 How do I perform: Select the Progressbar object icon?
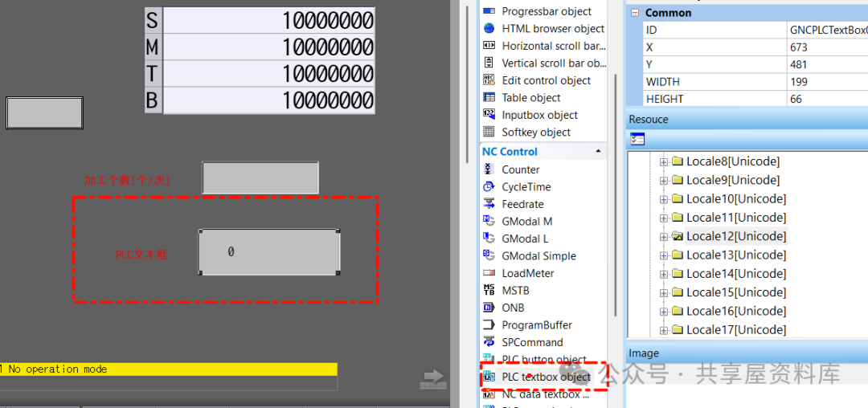click(489, 11)
